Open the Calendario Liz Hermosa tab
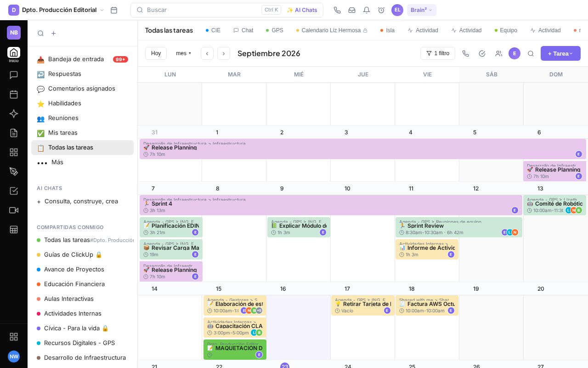This screenshot has width=588, height=368. pyautogui.click(x=332, y=30)
